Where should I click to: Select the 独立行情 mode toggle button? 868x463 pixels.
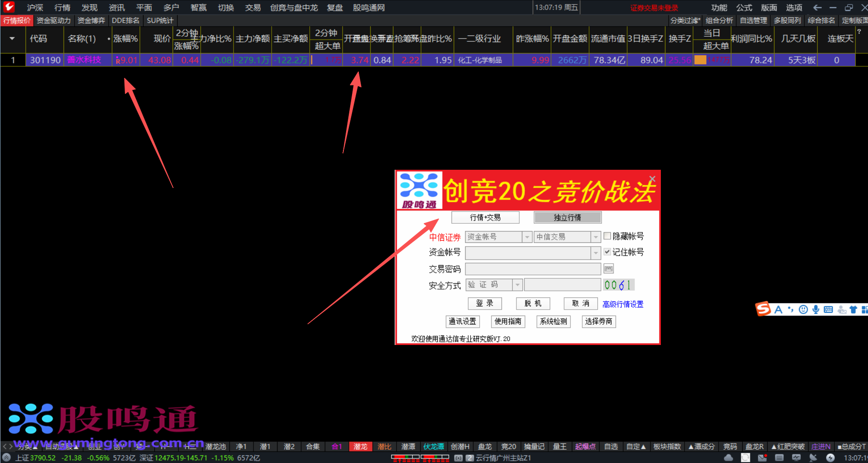click(567, 217)
